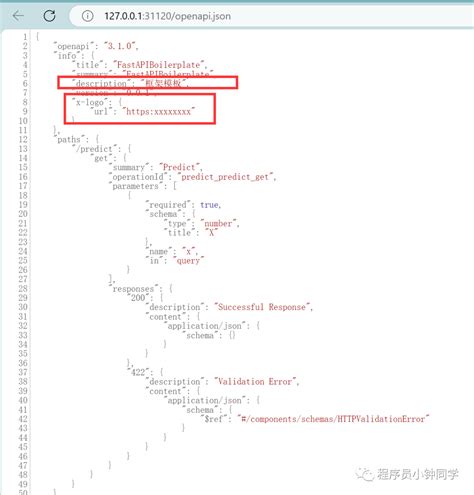Click the title value "FastAPIBoilerplate"
The height and width of the screenshot is (495, 474).
point(159,65)
